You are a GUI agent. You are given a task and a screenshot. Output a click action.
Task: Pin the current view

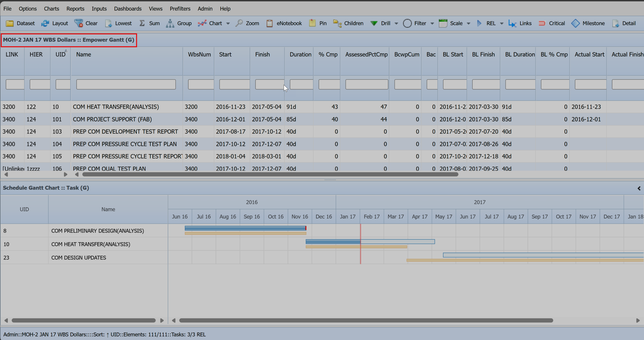click(322, 23)
